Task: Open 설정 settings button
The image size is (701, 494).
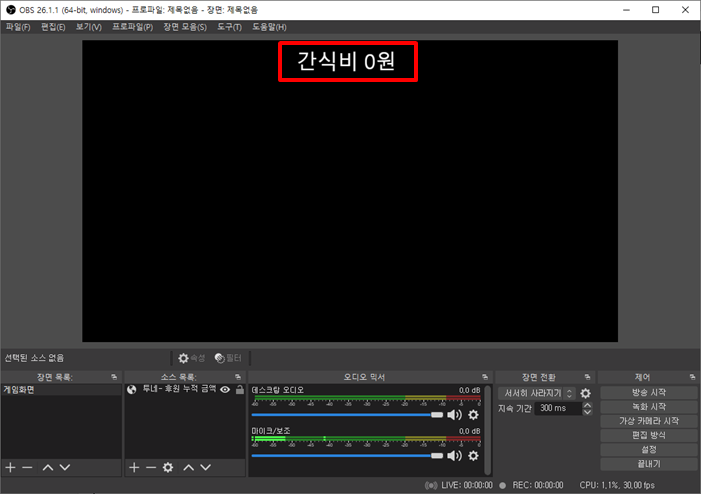Action: tap(649, 450)
